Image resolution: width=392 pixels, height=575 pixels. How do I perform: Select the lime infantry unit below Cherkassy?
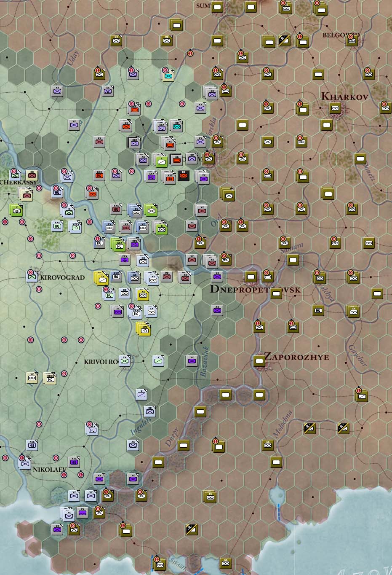click(16, 210)
